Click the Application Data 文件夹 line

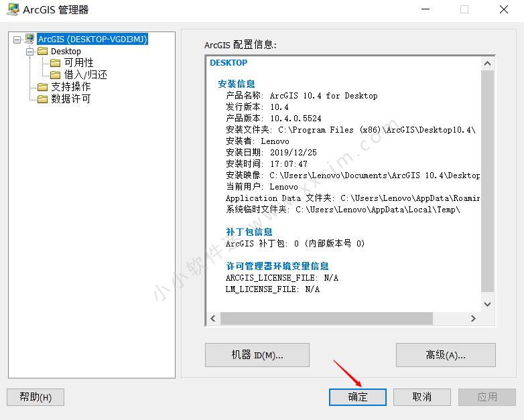point(353,198)
